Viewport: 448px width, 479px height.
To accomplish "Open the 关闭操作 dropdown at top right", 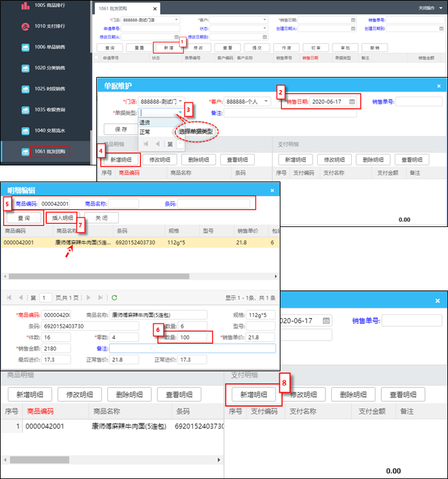I will [x=430, y=8].
